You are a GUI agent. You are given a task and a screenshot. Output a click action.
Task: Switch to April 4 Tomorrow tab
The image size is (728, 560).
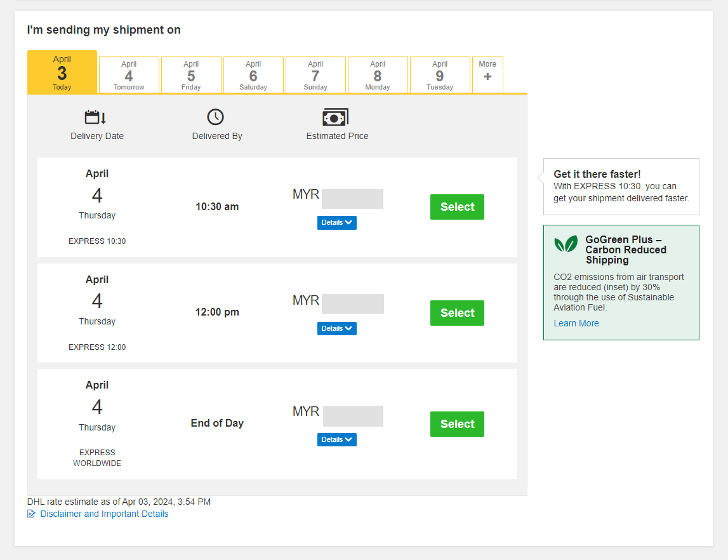pos(129,75)
